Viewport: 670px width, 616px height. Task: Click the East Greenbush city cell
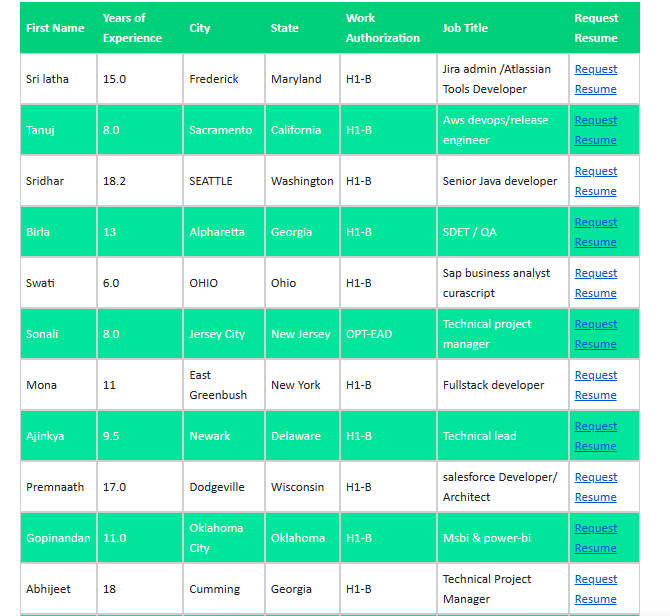pyautogui.click(x=224, y=385)
